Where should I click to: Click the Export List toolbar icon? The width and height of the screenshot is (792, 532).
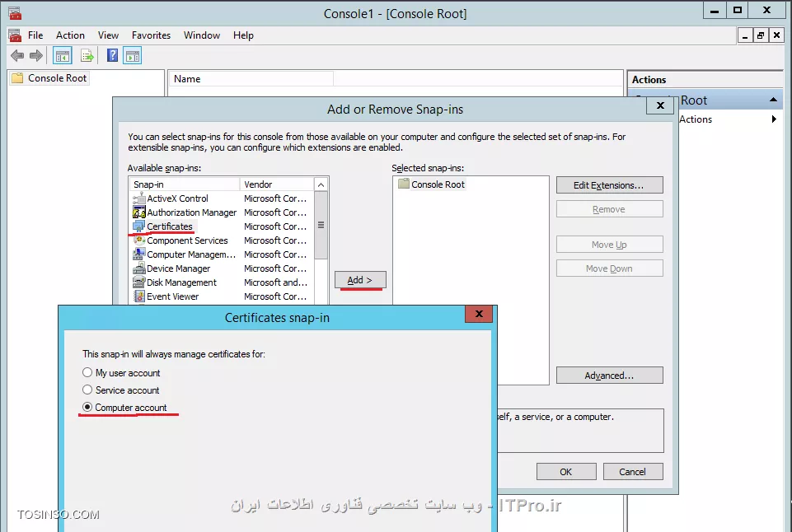[87, 55]
